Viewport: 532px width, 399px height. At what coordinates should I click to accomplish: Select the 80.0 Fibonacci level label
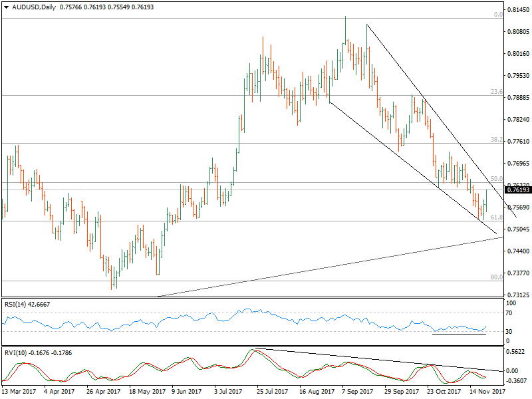[x=496, y=277]
